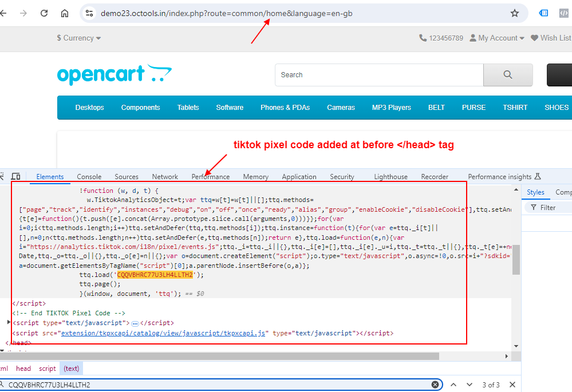This screenshot has width=572, height=392.
Task: Open the Cameras category
Action: pyautogui.click(x=341, y=108)
